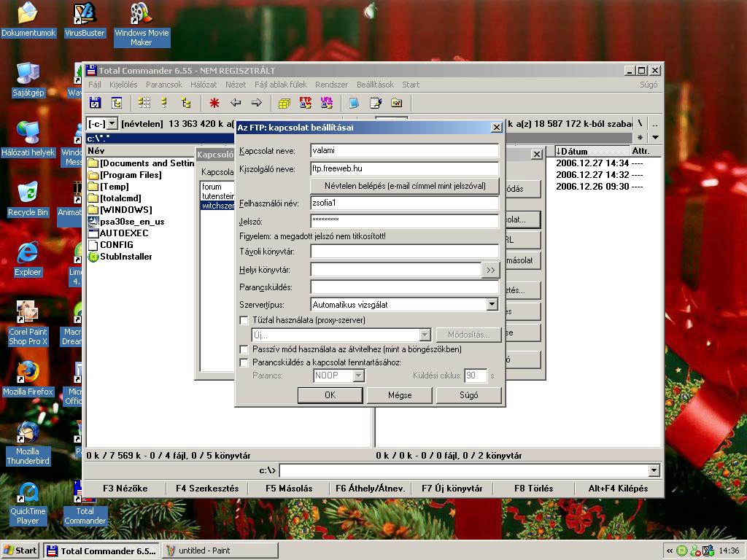Enable the Tűzfal használata (proxy-szerver) checkbox
This screenshot has height=560, width=747.
(x=244, y=320)
